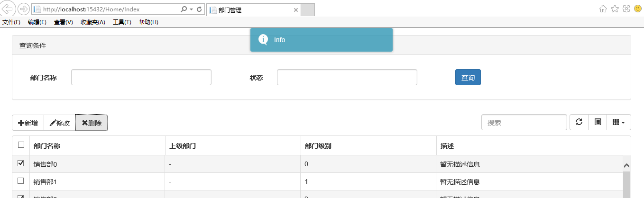The width and height of the screenshot is (644, 198).
Task: Click the 部门名称 input field
Action: (x=141, y=78)
